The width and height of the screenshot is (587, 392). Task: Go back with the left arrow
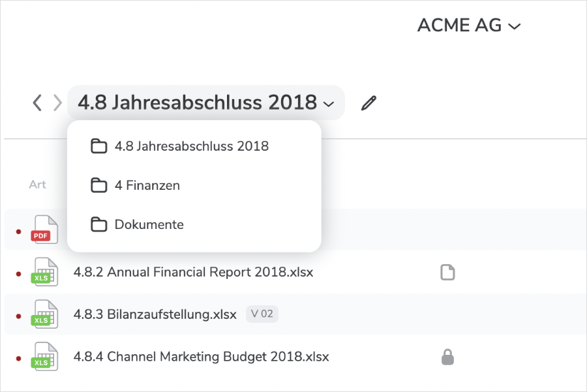(x=37, y=102)
